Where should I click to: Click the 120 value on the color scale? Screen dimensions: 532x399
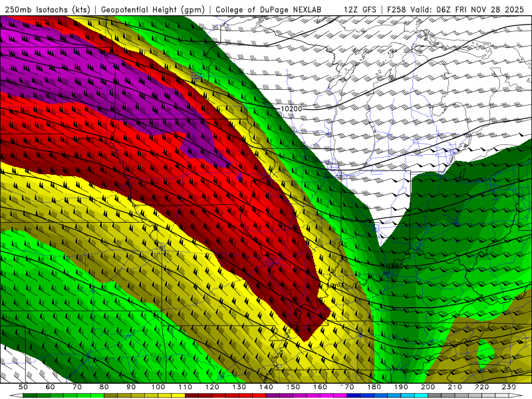(212, 387)
